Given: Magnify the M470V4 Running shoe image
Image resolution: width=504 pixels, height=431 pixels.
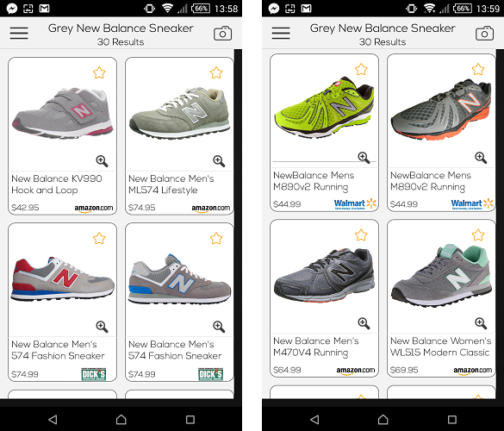Looking at the screenshot, I should (364, 323).
